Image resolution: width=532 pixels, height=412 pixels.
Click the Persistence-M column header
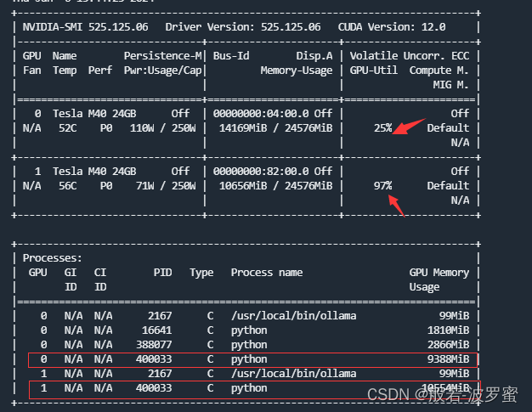pyautogui.click(x=163, y=56)
